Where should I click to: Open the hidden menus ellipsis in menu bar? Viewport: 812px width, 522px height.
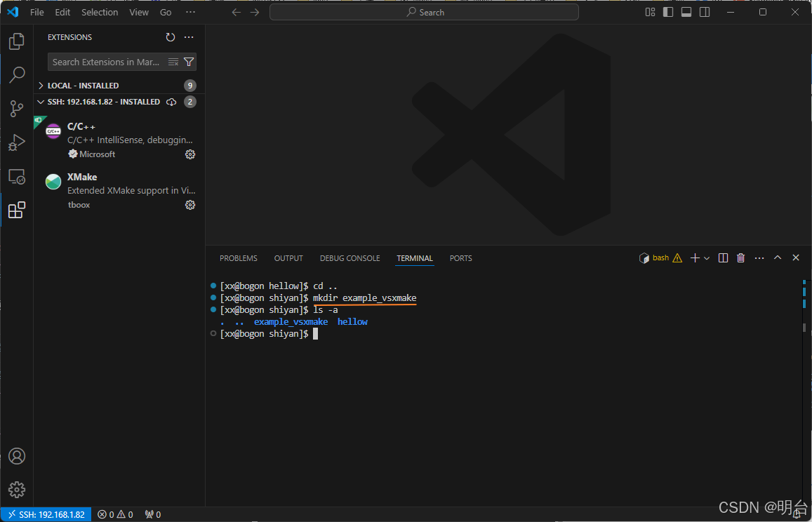[191, 12]
